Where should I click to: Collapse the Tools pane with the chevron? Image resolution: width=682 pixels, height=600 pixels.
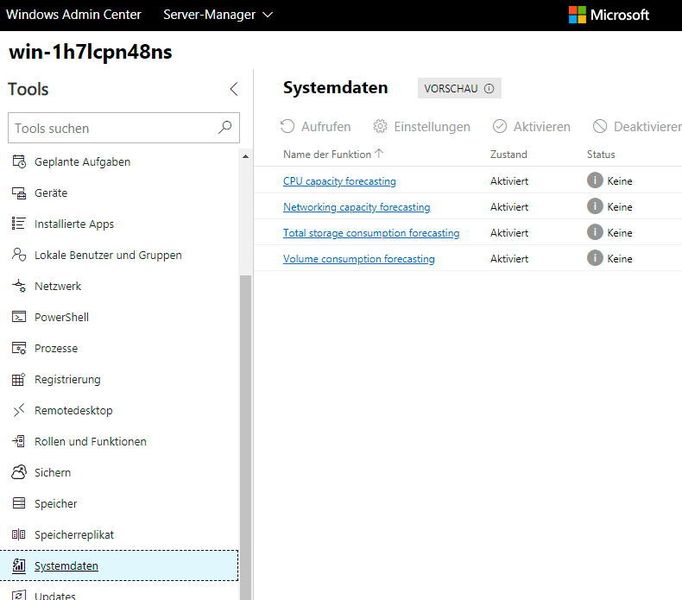pyautogui.click(x=234, y=89)
